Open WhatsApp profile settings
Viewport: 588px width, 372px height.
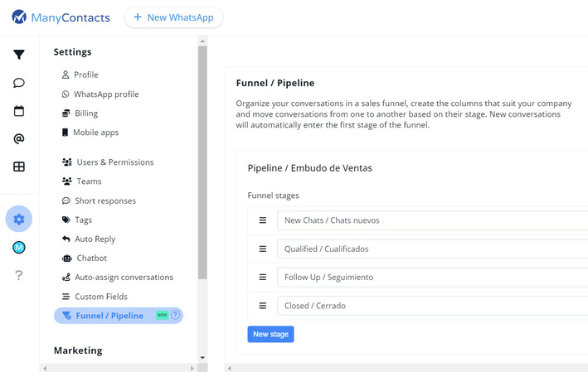(x=100, y=94)
